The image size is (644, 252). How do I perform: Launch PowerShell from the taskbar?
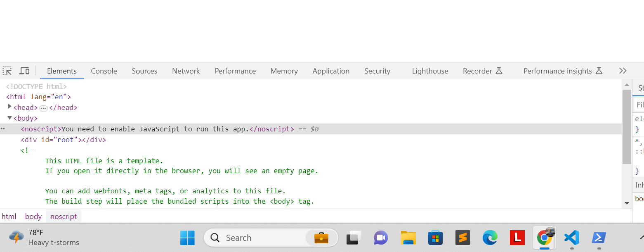pyautogui.click(x=599, y=238)
